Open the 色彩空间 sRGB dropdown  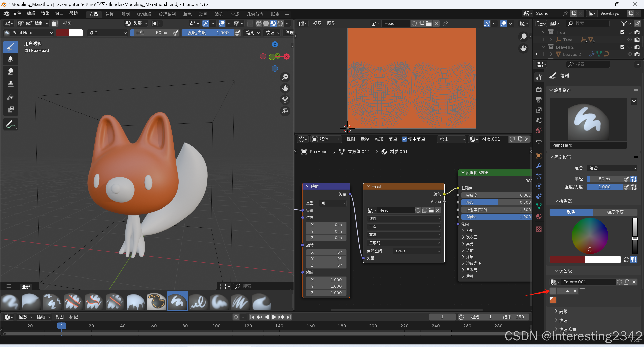(x=417, y=251)
